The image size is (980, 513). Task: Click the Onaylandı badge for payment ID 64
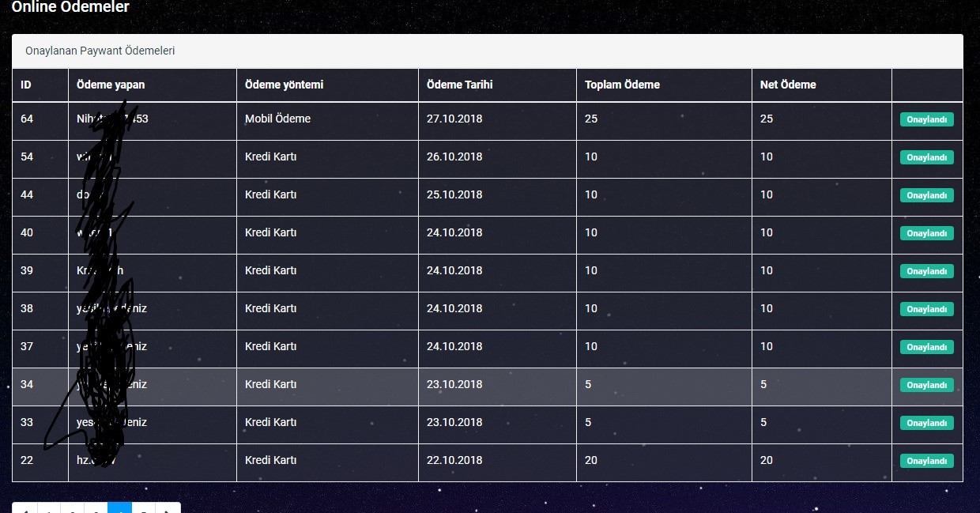pos(926,119)
